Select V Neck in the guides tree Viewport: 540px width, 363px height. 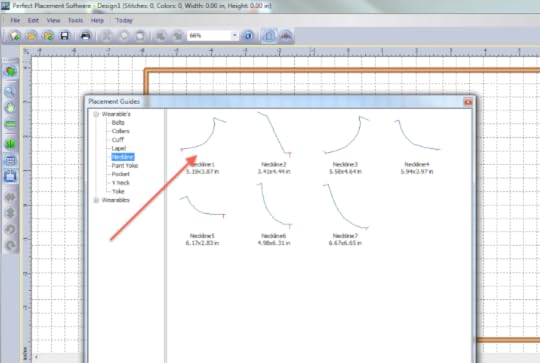point(121,183)
